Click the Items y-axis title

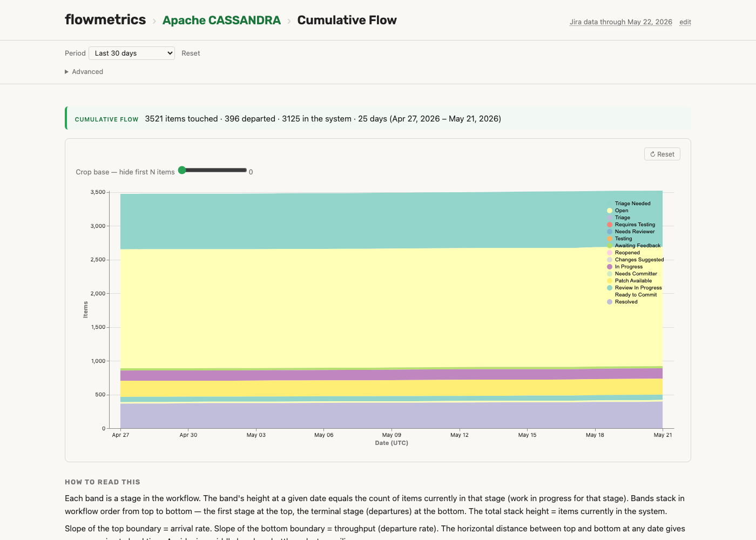point(85,309)
